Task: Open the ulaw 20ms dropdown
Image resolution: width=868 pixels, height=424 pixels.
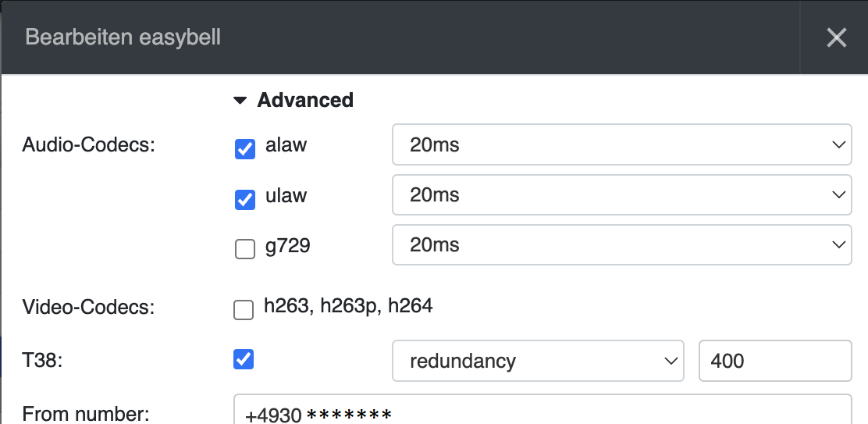Action: tap(621, 194)
